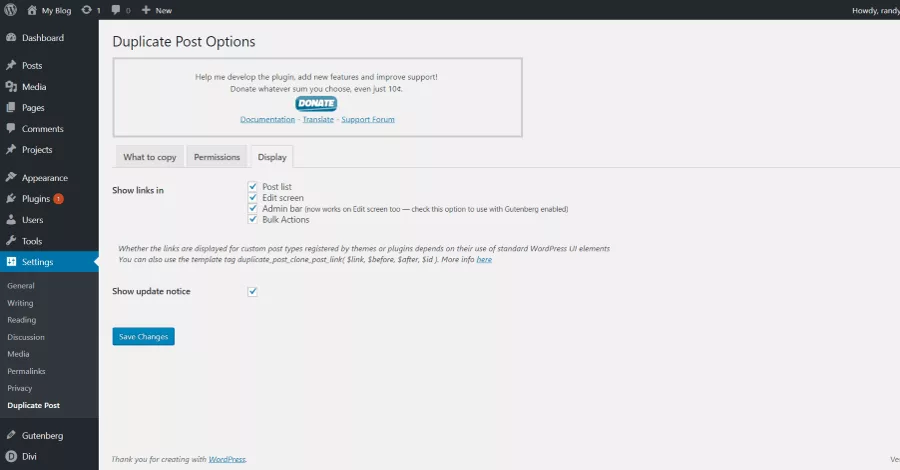The width and height of the screenshot is (900, 470).
Task: Click New in the admin bar
Action: (x=164, y=10)
